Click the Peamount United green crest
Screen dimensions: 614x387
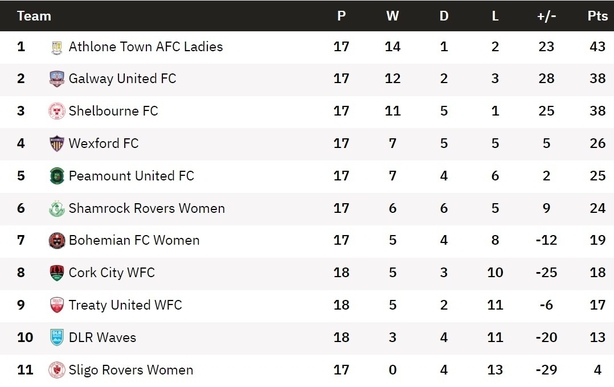click(x=57, y=176)
